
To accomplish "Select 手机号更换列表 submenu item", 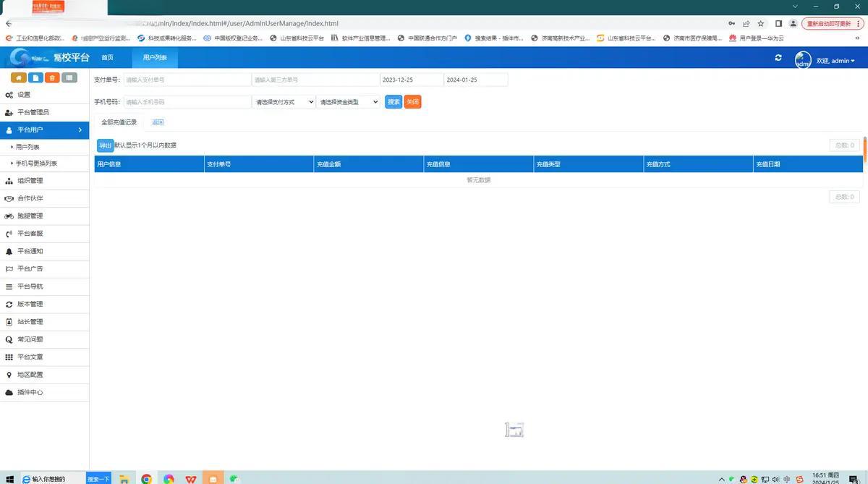I will 44,164.
